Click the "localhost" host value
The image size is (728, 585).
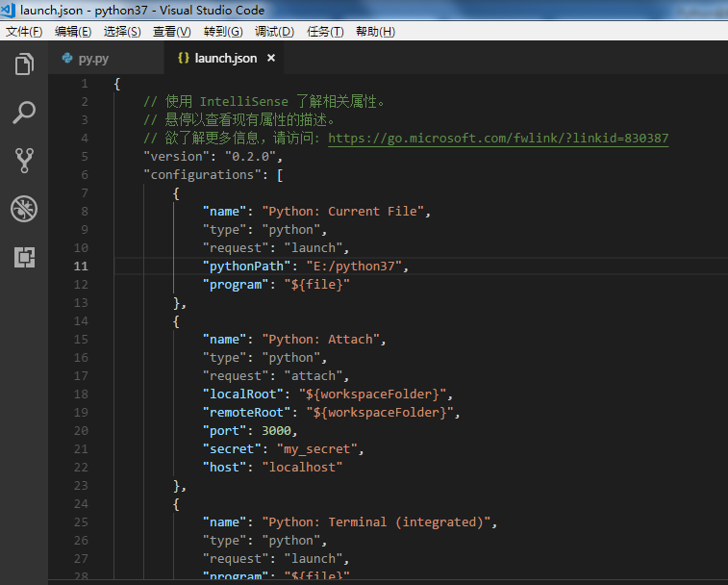[x=302, y=468]
